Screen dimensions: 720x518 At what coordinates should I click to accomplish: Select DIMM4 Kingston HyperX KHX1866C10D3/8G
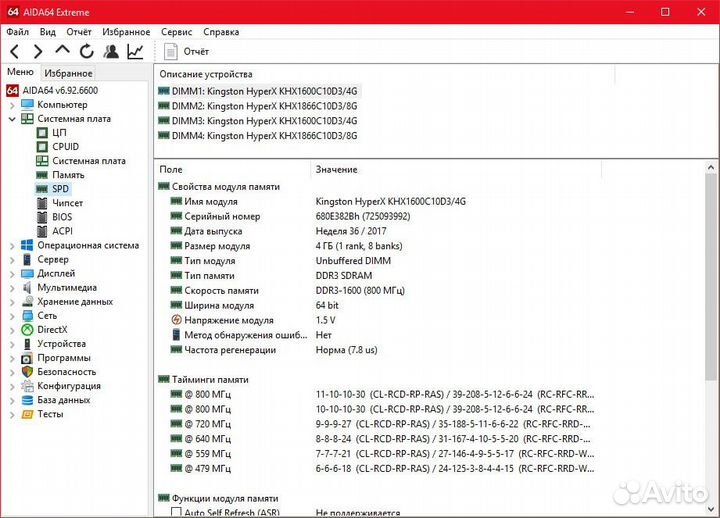point(258,135)
